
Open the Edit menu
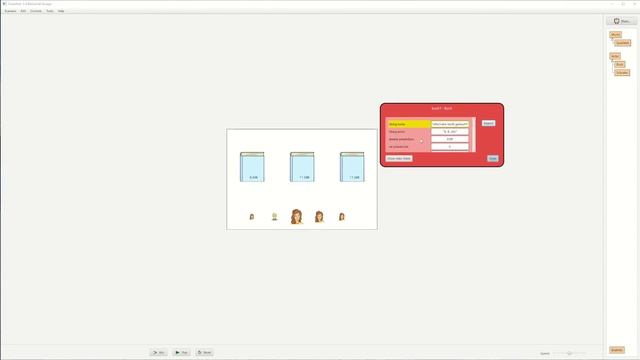23,11
